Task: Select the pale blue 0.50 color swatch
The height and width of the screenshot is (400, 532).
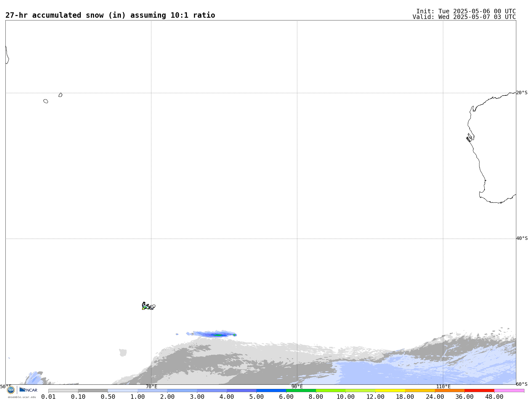Action: point(123,391)
